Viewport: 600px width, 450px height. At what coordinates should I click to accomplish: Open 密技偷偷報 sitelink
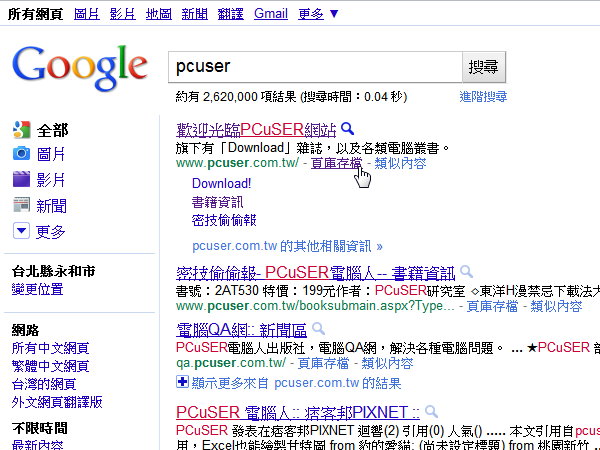click(x=224, y=220)
